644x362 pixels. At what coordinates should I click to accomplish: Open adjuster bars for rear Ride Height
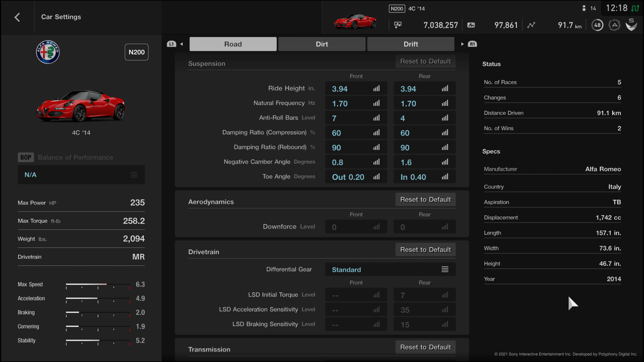pos(445,88)
